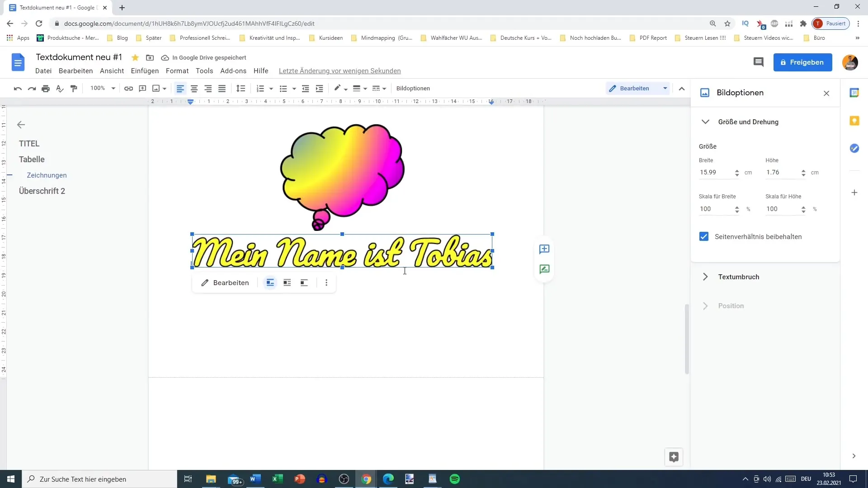The image size is (868, 488).
Task: Open the Einfügen menu
Action: (x=145, y=71)
